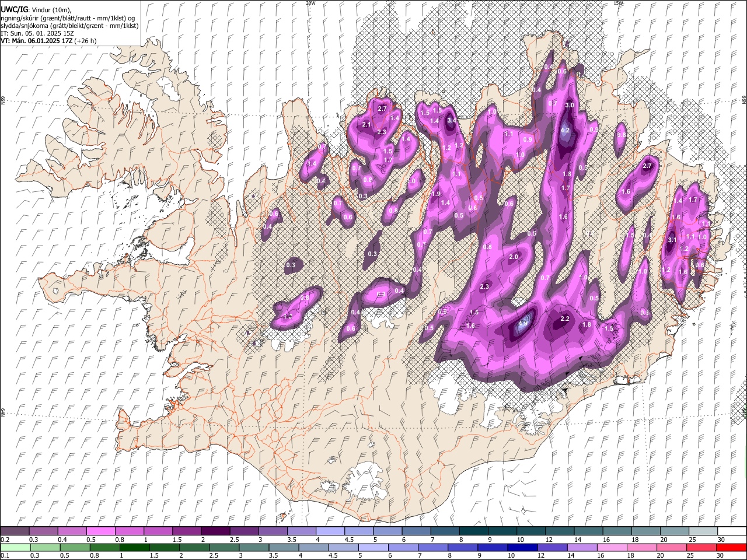Viewport: 747px width, 560px height.
Task: Click the 12 label in snow legend row
Action: 550,540
